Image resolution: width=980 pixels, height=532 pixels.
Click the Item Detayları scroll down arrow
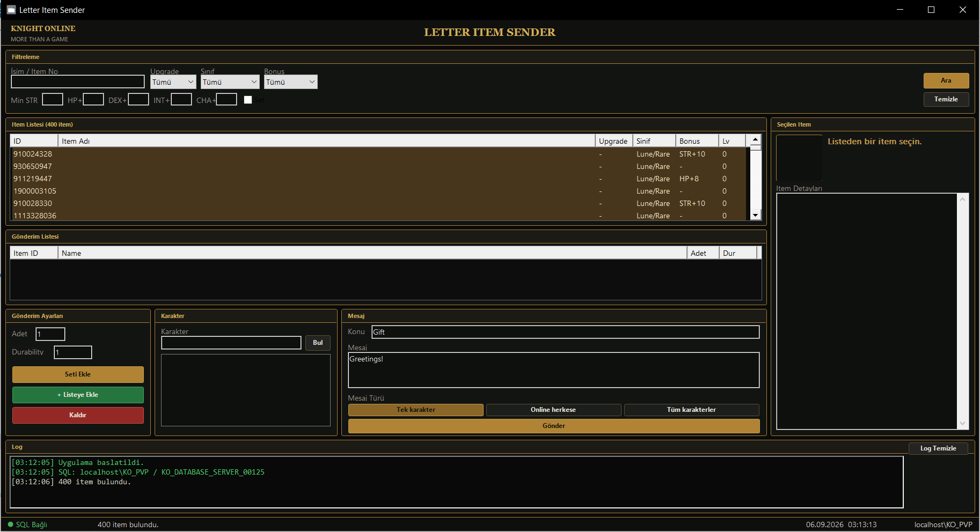963,423
